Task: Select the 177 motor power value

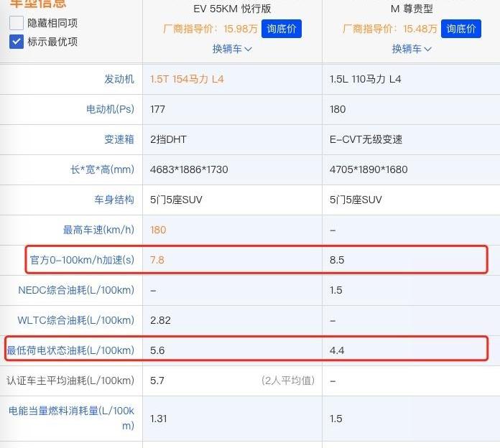Action: tap(157, 109)
